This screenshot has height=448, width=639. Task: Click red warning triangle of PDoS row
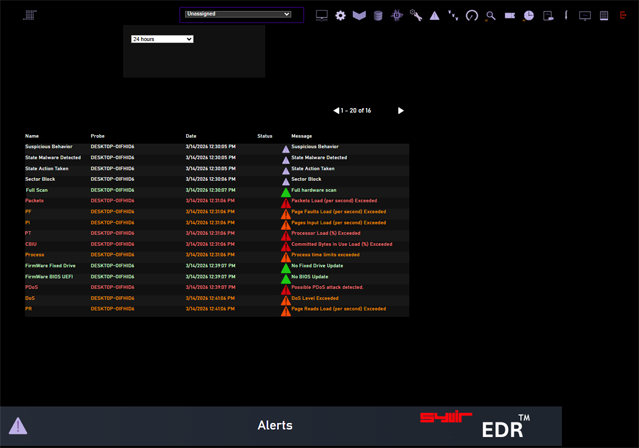(286, 290)
